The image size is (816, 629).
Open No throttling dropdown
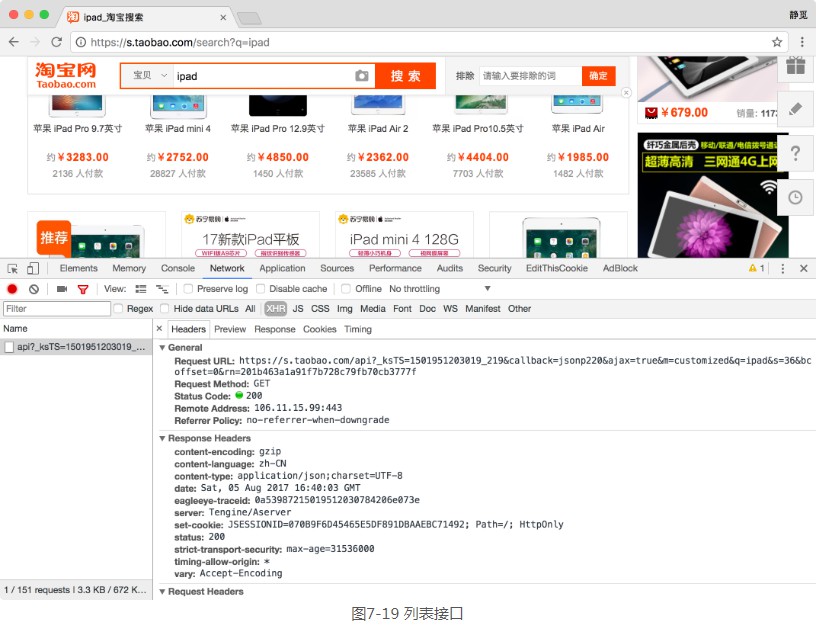coord(440,289)
